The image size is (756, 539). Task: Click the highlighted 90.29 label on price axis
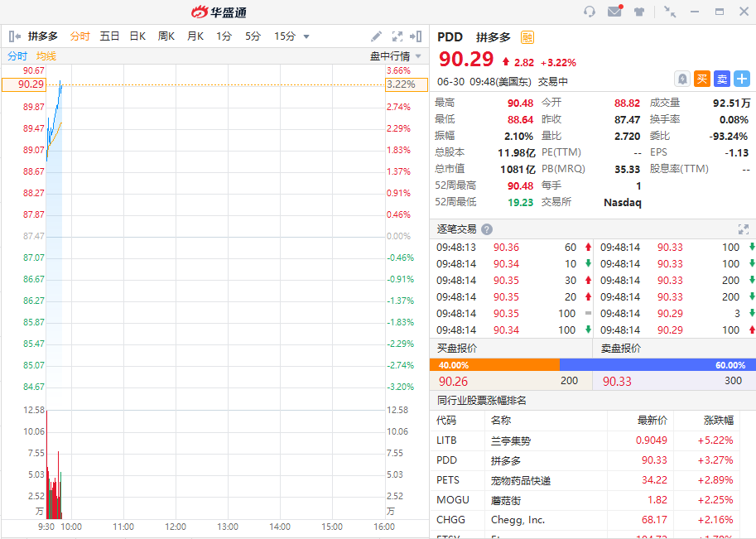coord(24,84)
